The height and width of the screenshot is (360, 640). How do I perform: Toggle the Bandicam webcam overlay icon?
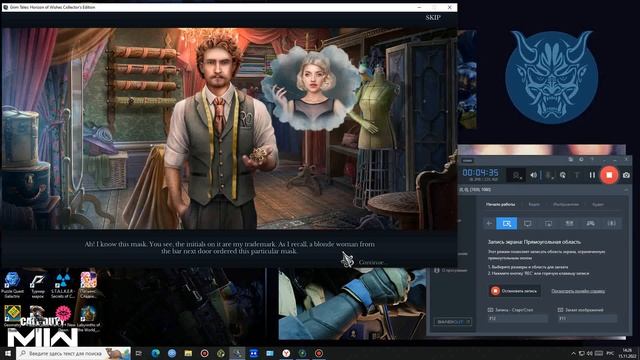(x=517, y=175)
